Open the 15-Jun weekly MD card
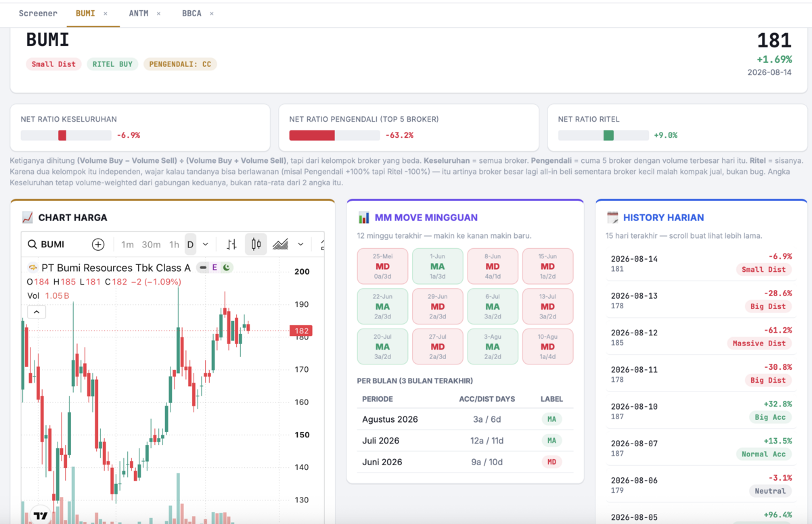 coord(547,266)
